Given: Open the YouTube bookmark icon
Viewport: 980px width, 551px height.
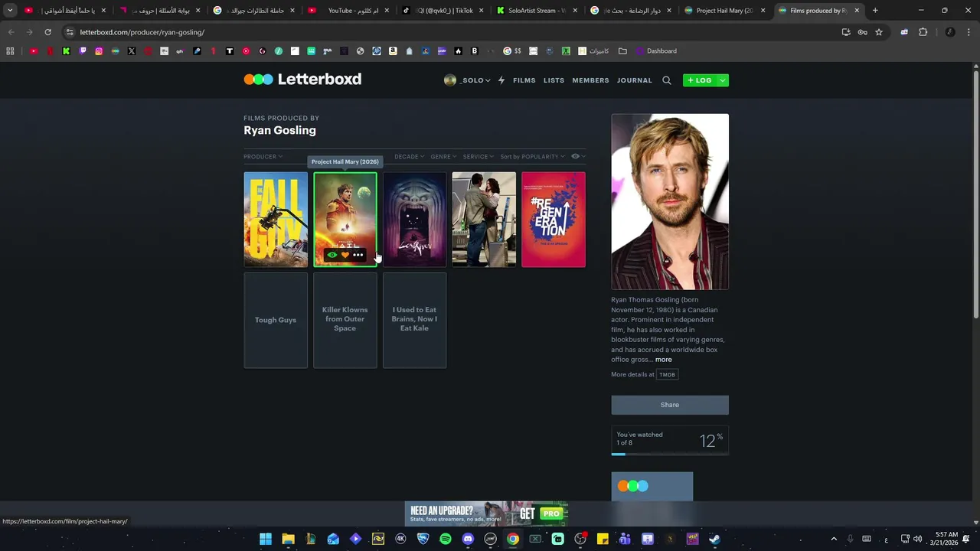Looking at the screenshot, I should pyautogui.click(x=34, y=51).
